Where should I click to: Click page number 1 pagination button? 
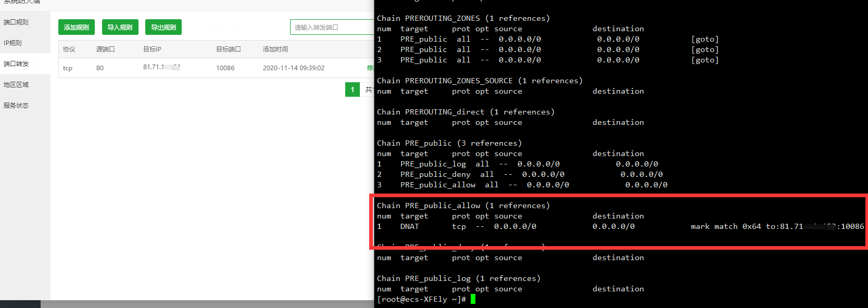point(353,89)
